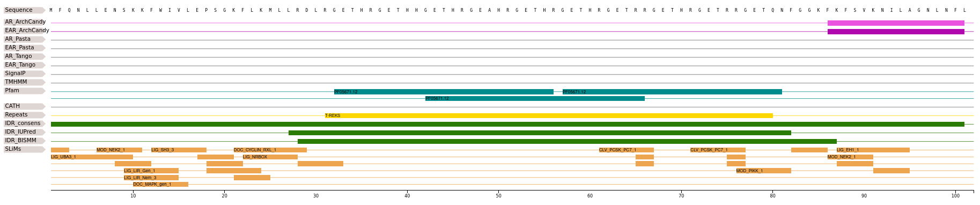The width and height of the screenshot is (980, 205).
Task: Select the IDR_IUPred track label
Action: pyautogui.click(x=24, y=132)
